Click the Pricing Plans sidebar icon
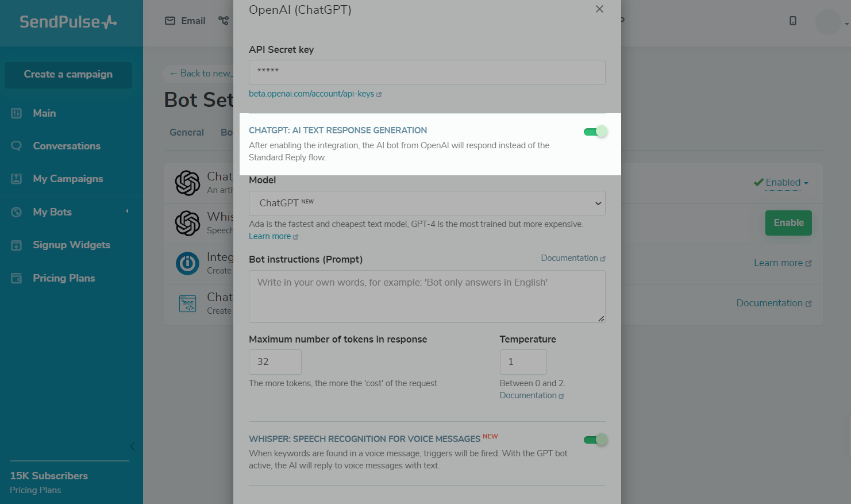The width and height of the screenshot is (851, 504). pos(17,278)
